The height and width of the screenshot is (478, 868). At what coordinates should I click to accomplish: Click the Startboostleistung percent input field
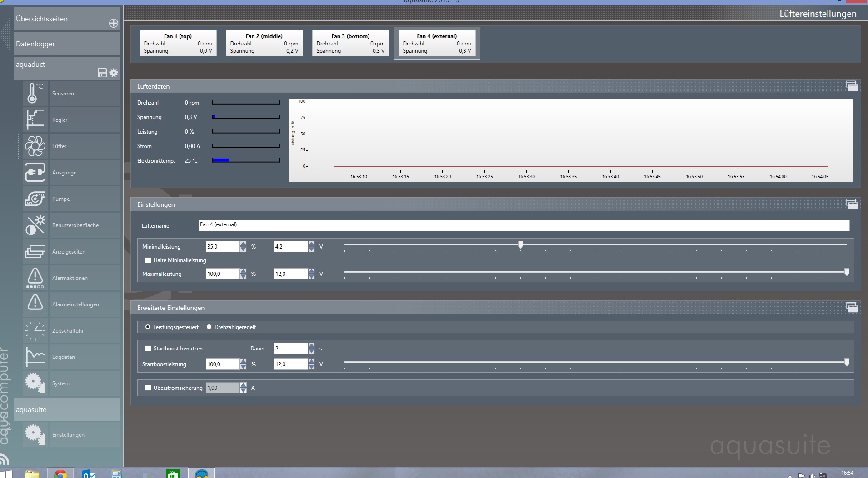(223, 364)
